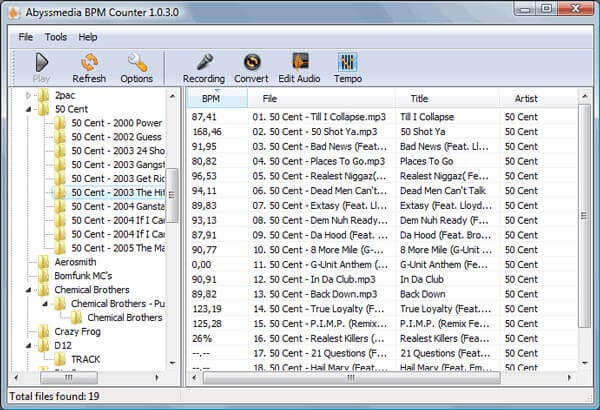600x410 pixels.
Task: Select file 17. 50 Cent - 21 Questions
Action: tap(320, 353)
